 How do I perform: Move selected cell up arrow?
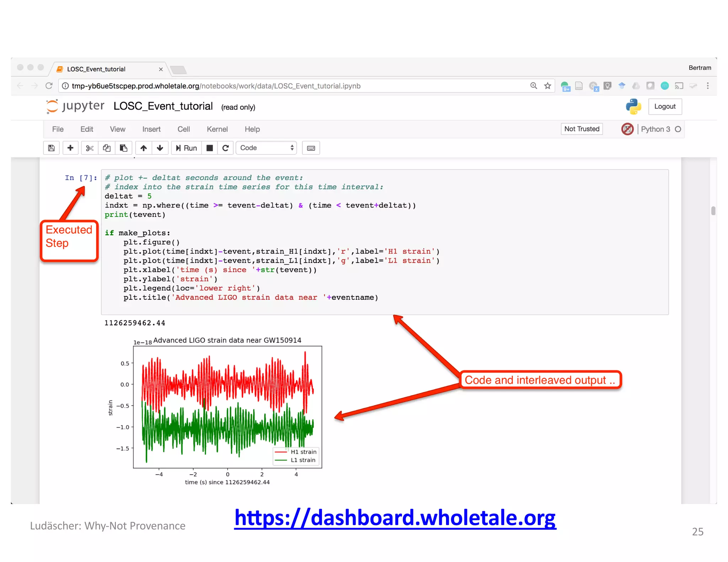[x=144, y=148]
